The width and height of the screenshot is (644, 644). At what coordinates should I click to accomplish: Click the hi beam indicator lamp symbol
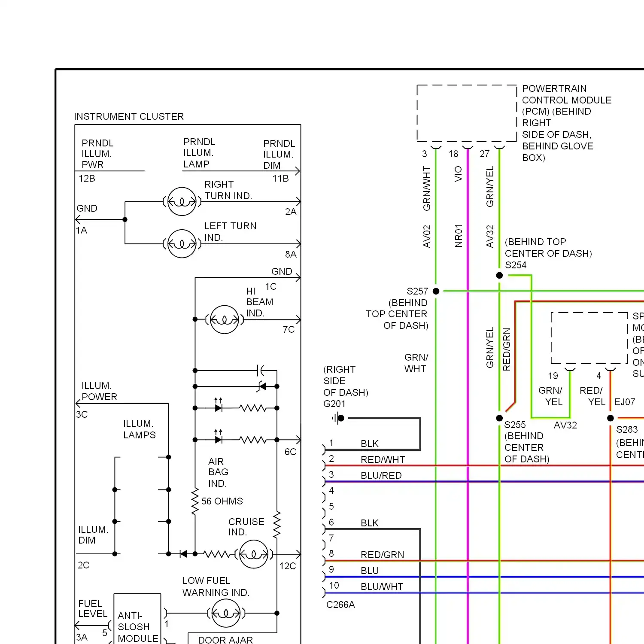pos(225,319)
